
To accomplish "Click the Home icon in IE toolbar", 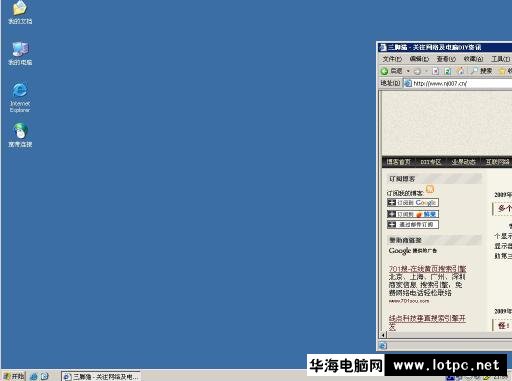I will pos(460,71).
